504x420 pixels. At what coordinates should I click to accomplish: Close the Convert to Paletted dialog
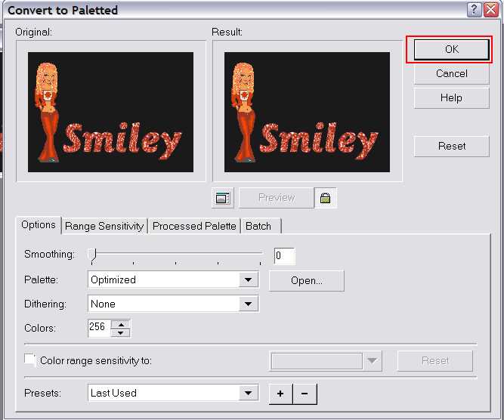click(x=490, y=10)
